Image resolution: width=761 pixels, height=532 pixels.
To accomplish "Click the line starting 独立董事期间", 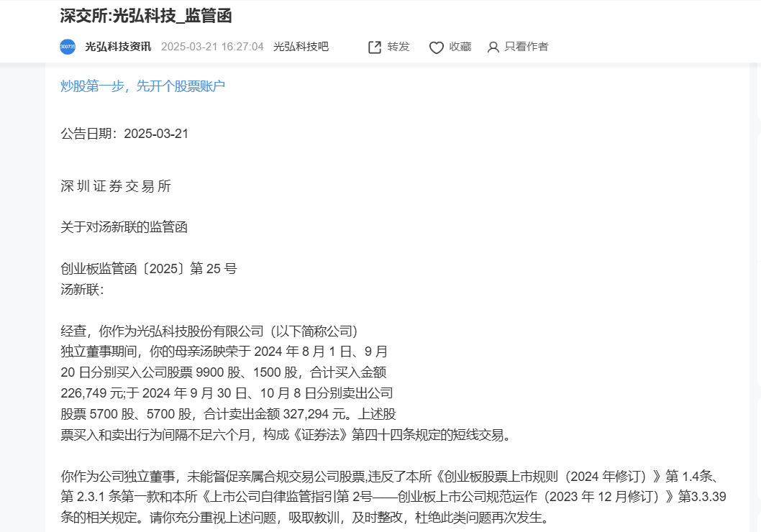I will click(224, 352).
